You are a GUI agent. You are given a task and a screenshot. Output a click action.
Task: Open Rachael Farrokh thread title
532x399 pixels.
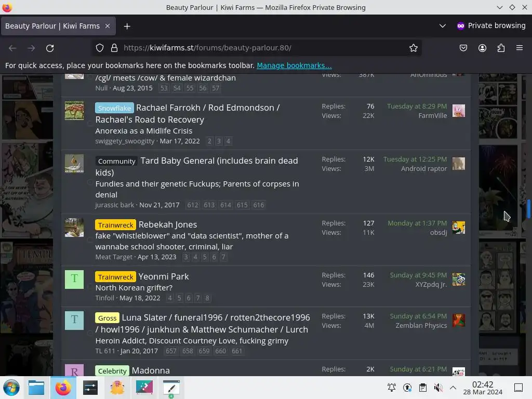187,114
